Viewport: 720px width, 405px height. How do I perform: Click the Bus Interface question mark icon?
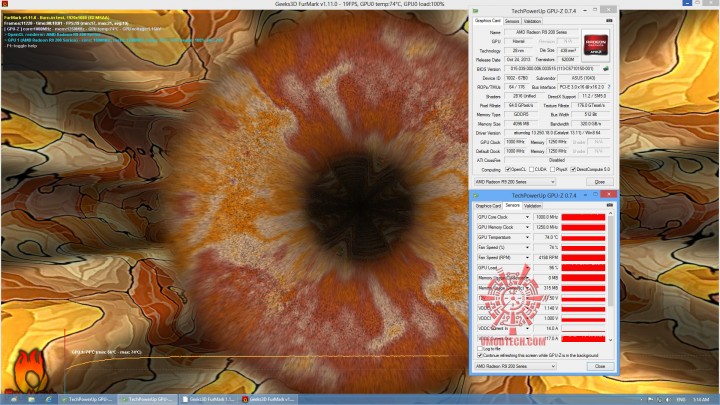click(609, 87)
